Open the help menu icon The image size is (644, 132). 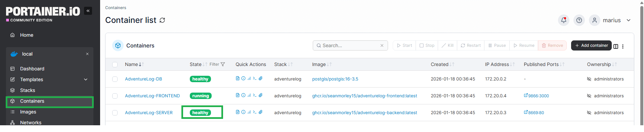tap(579, 20)
